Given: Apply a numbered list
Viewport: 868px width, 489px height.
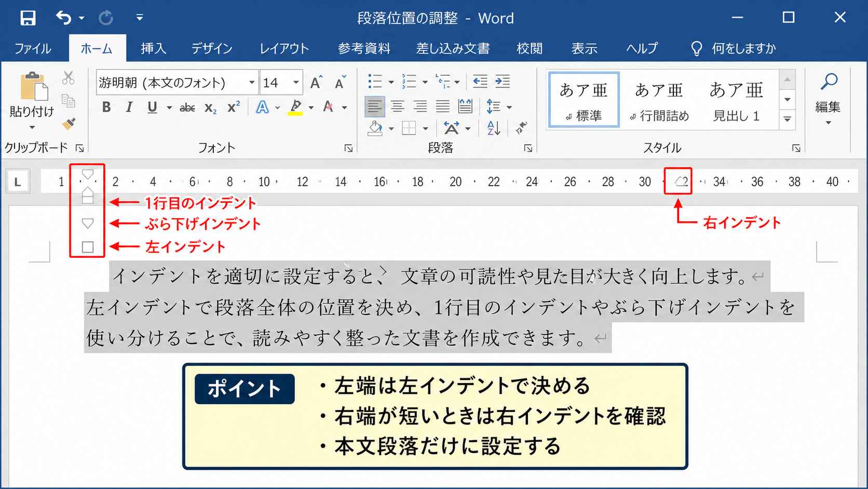Looking at the screenshot, I should [x=409, y=82].
